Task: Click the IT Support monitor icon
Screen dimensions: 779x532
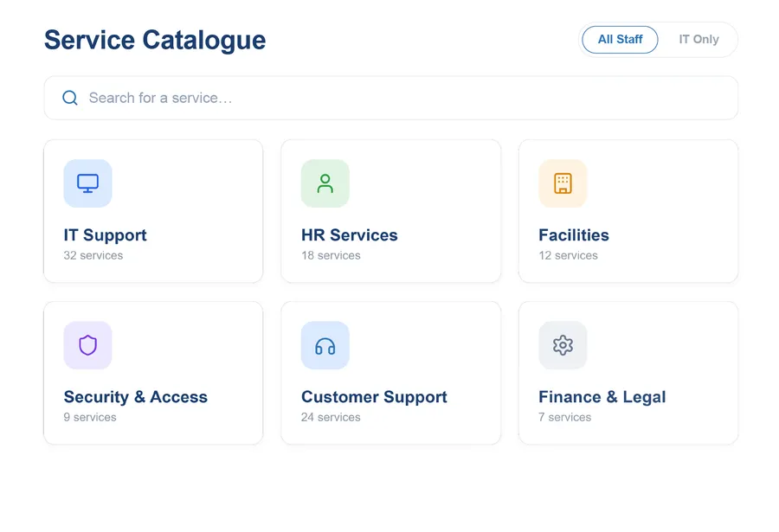Action: click(x=87, y=183)
